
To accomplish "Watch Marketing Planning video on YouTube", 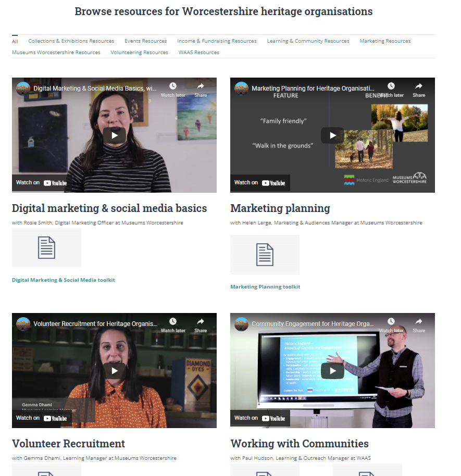I will coord(260,183).
